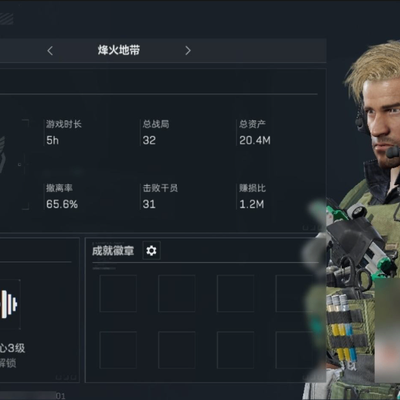Open 成就徽章 settings gear icon
This screenshot has width=400, height=400.
[x=151, y=251]
